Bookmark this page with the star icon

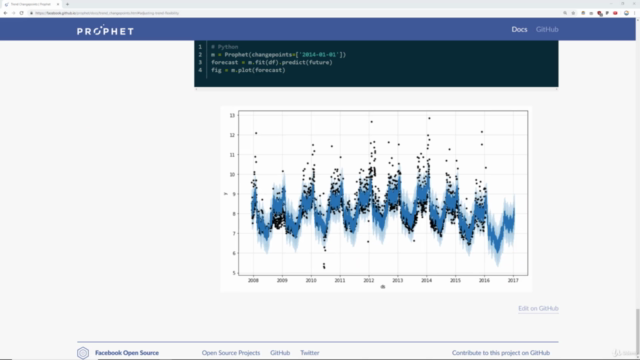pyautogui.click(x=573, y=13)
